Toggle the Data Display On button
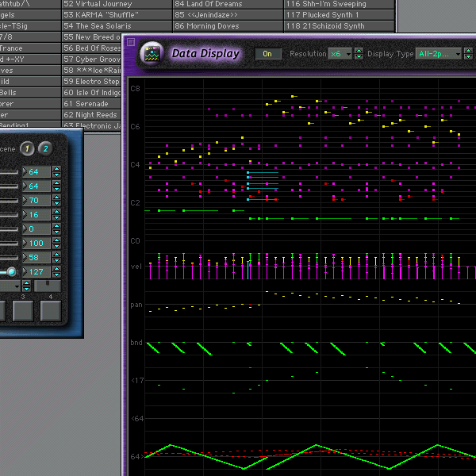This screenshot has width=476, height=476. pyautogui.click(x=267, y=54)
